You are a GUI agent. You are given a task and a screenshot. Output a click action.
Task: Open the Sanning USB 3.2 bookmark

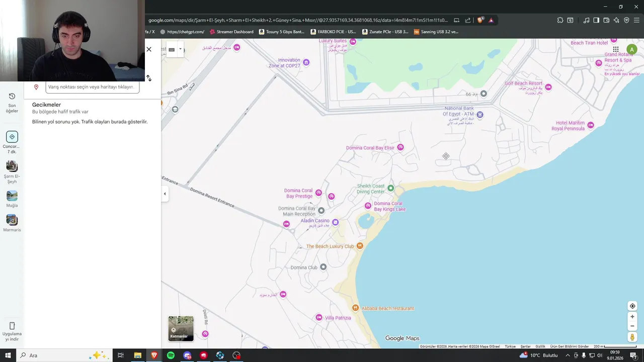(x=436, y=32)
